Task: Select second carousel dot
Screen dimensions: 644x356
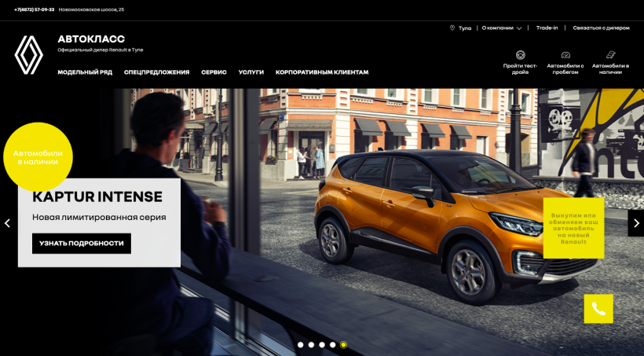Action: [x=311, y=345]
